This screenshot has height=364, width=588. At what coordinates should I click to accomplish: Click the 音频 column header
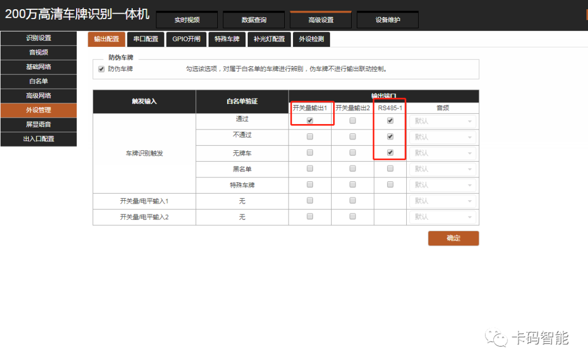pos(443,108)
